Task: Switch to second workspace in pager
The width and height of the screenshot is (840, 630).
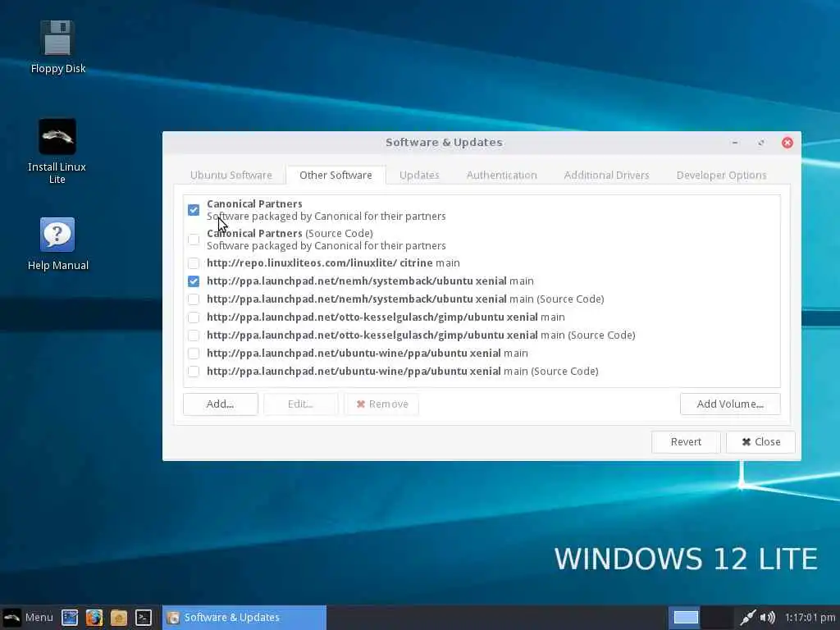Action: (x=717, y=617)
